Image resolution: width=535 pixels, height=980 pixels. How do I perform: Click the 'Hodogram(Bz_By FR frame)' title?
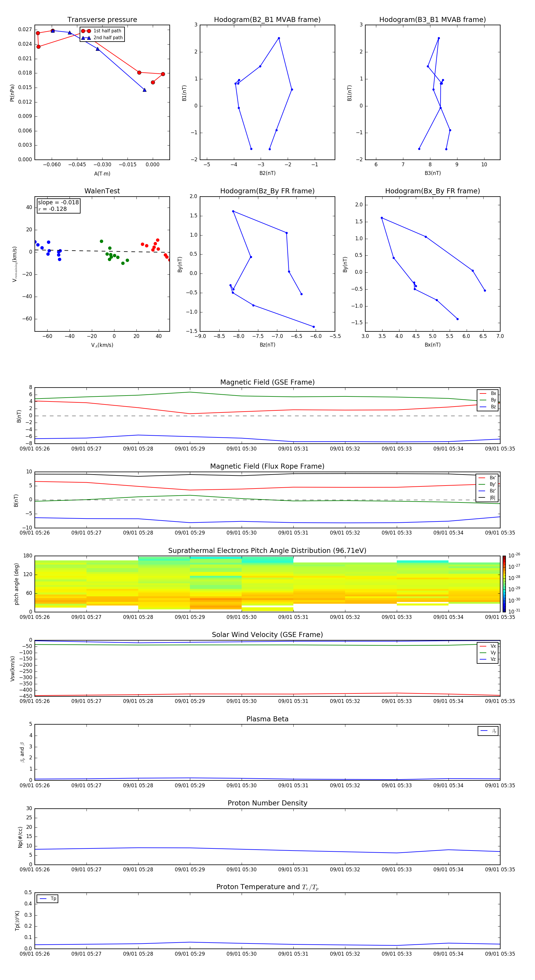267,191
